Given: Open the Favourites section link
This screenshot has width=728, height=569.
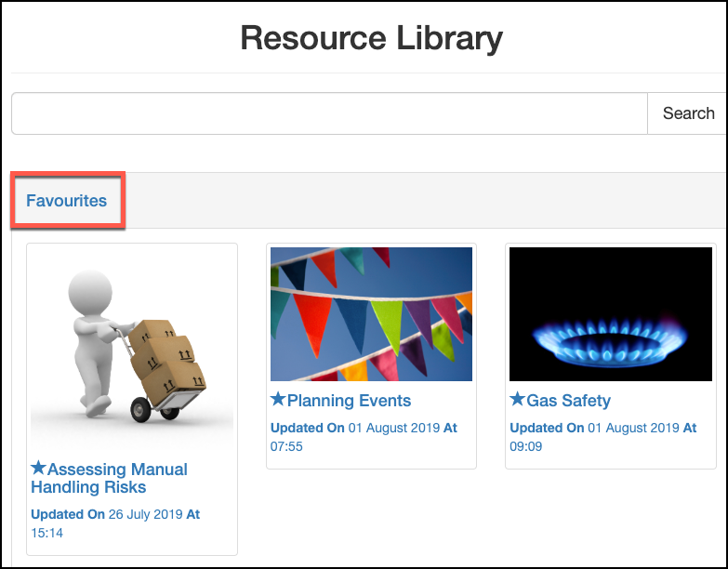Looking at the screenshot, I should pyautogui.click(x=66, y=200).
